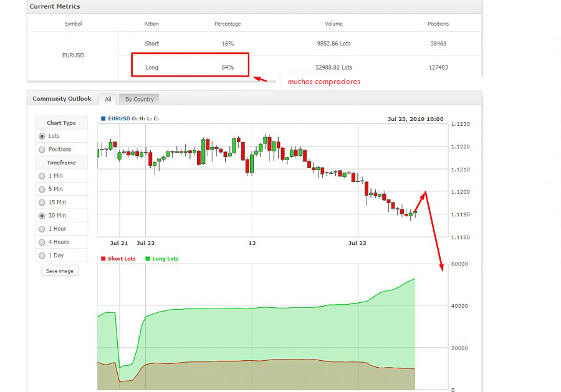Click the Volume column header
Screen dimensions: 561x392
[334, 24]
